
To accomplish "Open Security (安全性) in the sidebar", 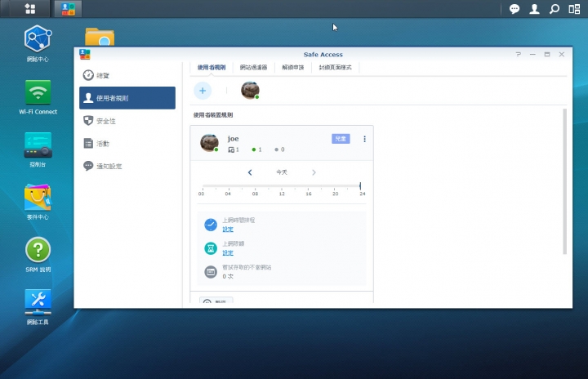I will pos(127,121).
